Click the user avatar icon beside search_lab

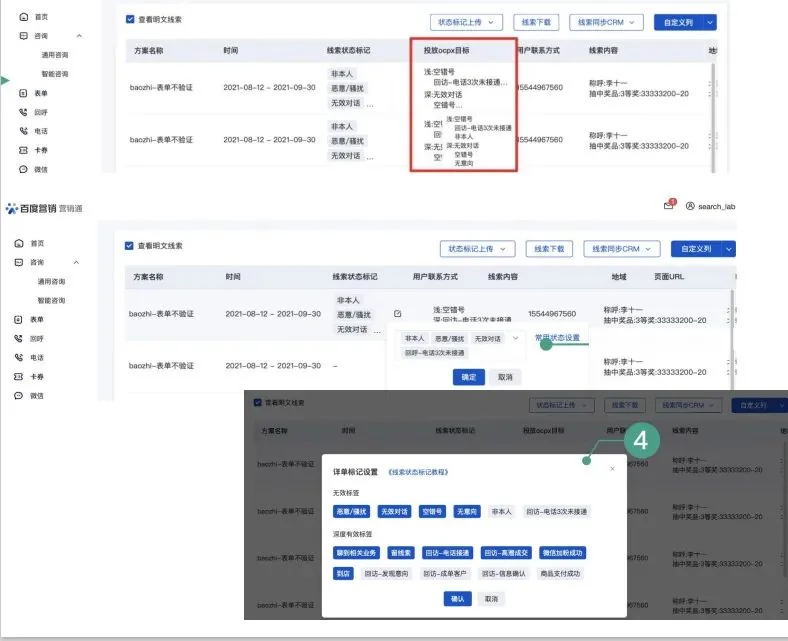coord(691,206)
